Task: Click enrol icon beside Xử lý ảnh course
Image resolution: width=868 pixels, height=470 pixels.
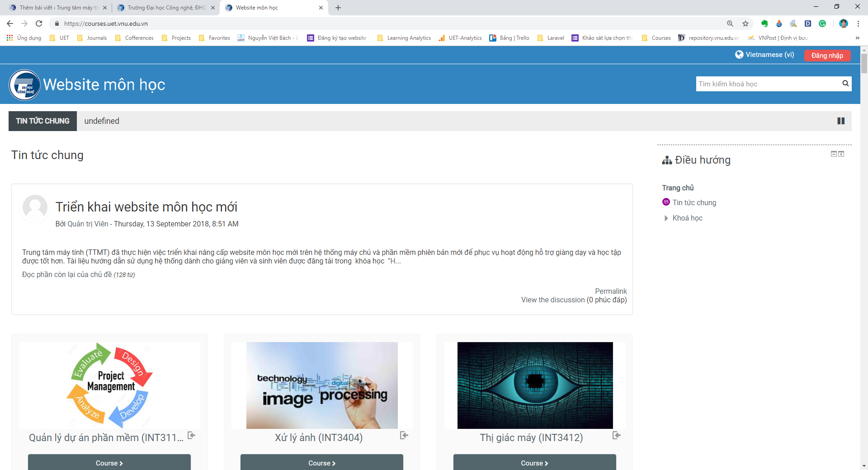Action: point(404,435)
